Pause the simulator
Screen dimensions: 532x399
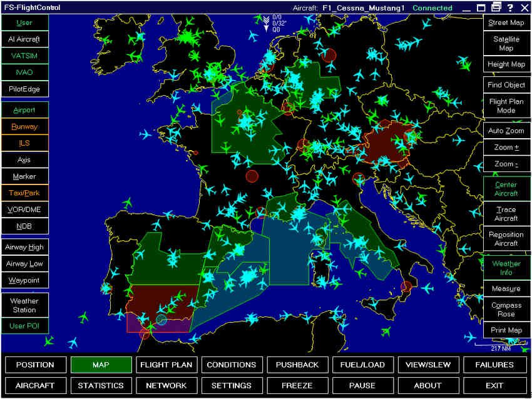click(363, 385)
